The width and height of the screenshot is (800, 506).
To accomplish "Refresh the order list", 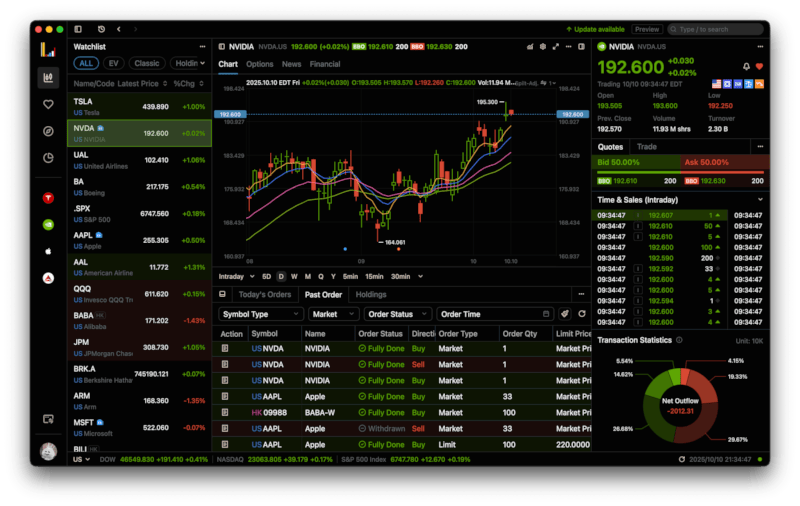I will [x=581, y=314].
